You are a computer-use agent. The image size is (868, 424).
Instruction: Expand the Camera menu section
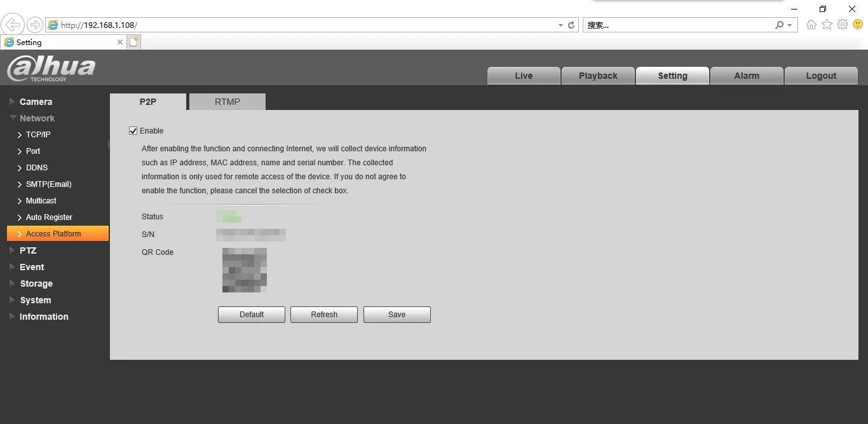pos(36,102)
